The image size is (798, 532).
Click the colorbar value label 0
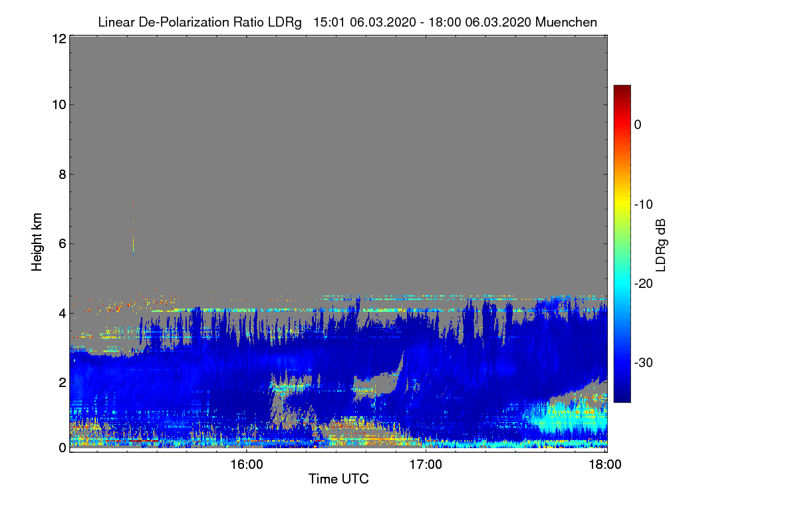pyautogui.click(x=638, y=124)
